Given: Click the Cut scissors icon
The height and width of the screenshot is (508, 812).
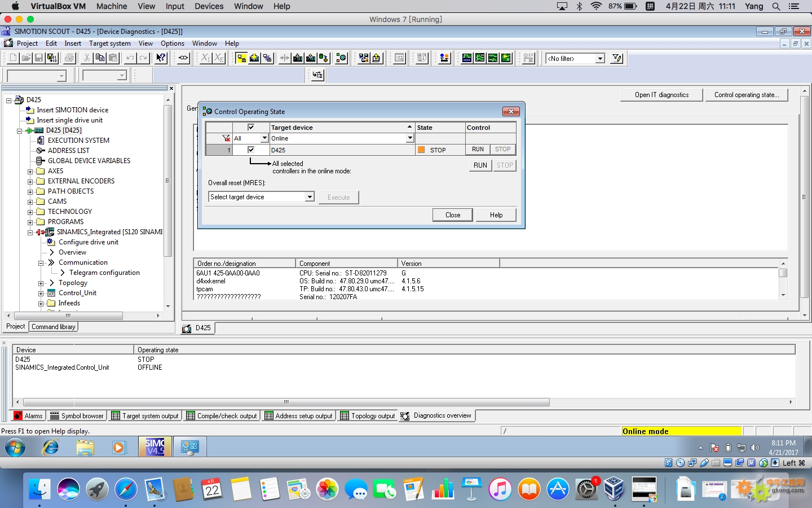Looking at the screenshot, I should (x=87, y=58).
